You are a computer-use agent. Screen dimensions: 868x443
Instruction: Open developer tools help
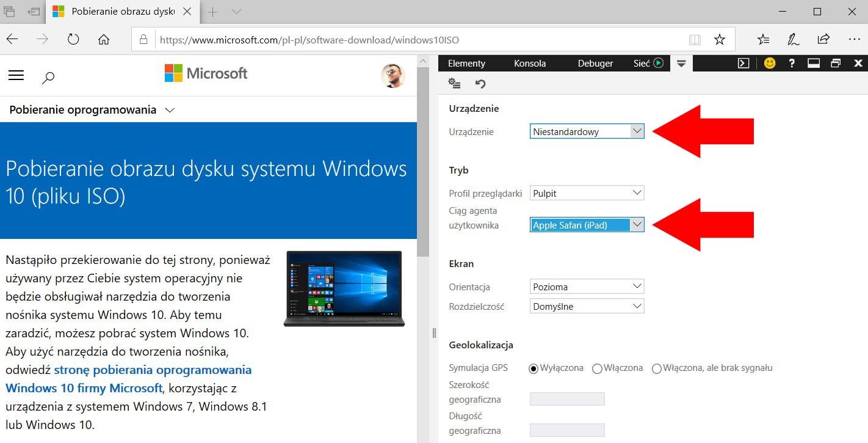coord(792,63)
